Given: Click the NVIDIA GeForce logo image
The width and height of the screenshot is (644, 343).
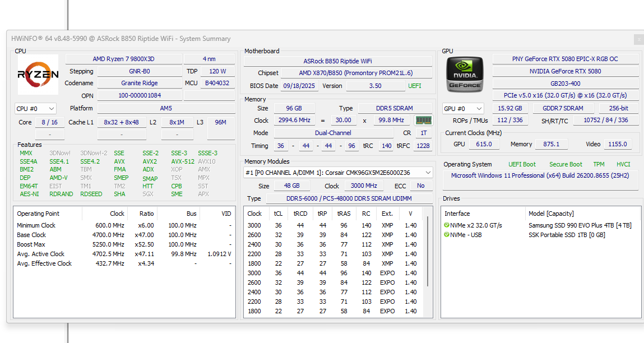Looking at the screenshot, I should [x=465, y=75].
